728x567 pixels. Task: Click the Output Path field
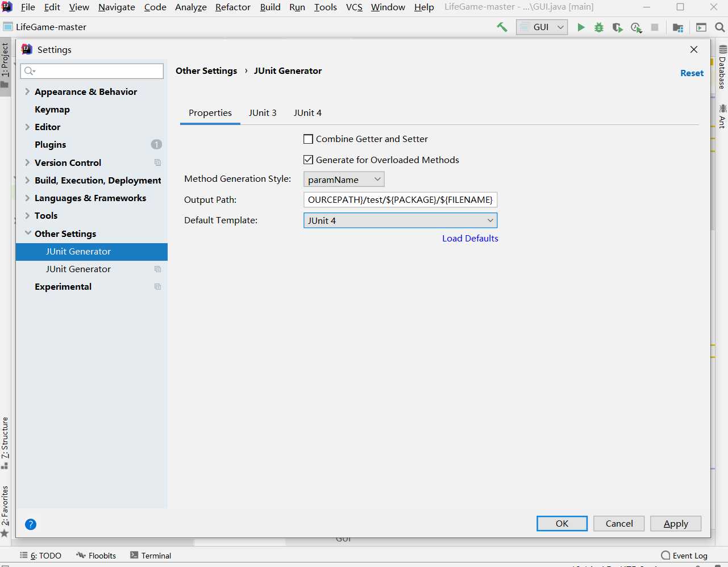coord(401,199)
